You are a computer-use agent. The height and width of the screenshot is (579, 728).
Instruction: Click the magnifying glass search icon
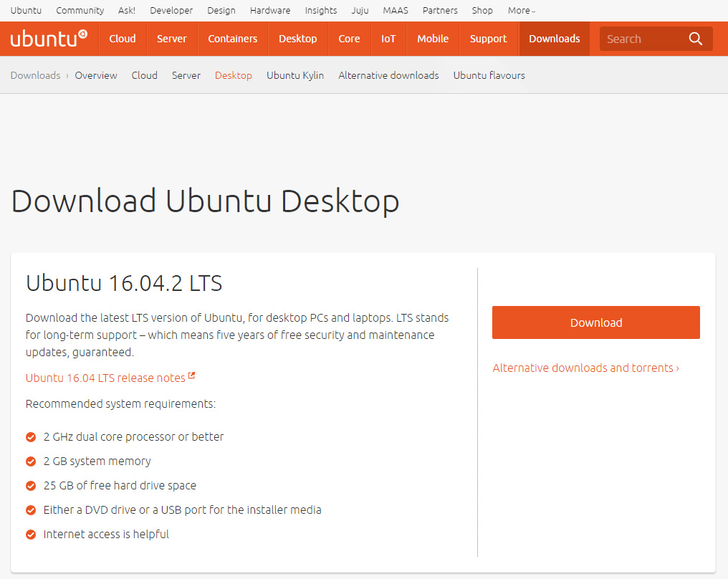(x=694, y=39)
